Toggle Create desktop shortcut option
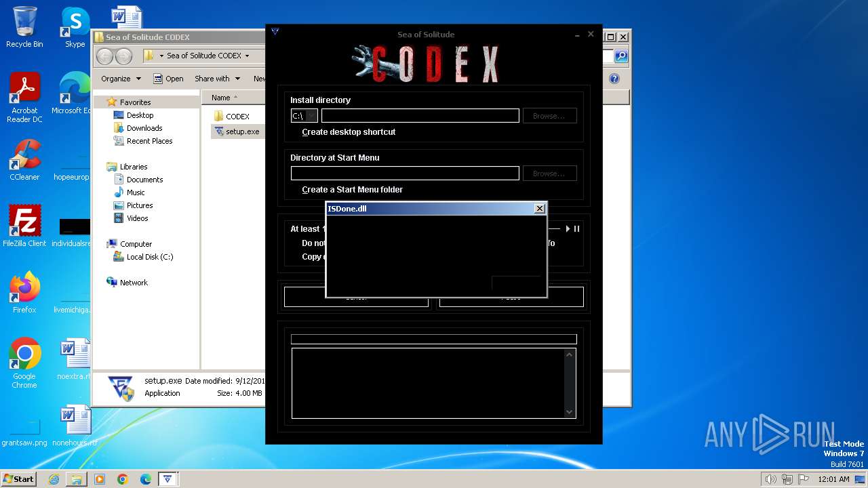The height and width of the screenshot is (488, 868). pos(349,132)
